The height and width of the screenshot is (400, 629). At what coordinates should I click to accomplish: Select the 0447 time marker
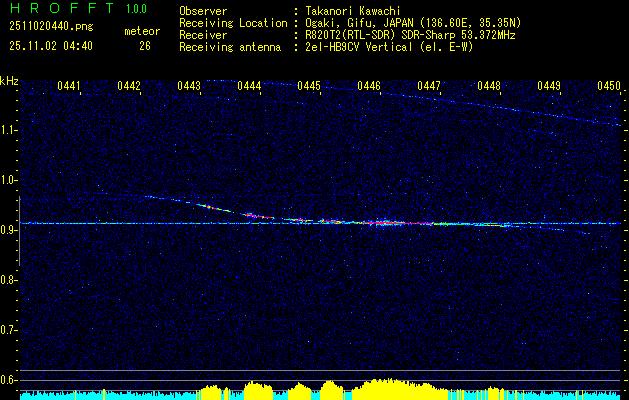click(429, 87)
